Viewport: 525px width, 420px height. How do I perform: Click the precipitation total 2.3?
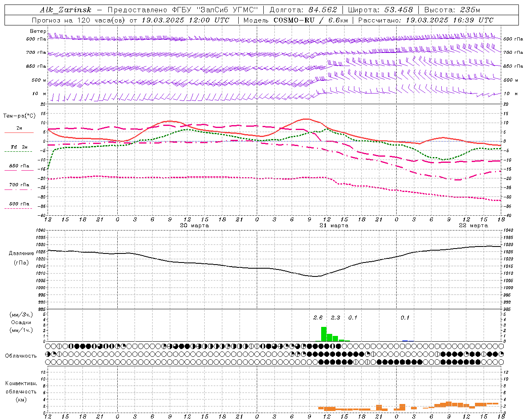(x=336, y=317)
